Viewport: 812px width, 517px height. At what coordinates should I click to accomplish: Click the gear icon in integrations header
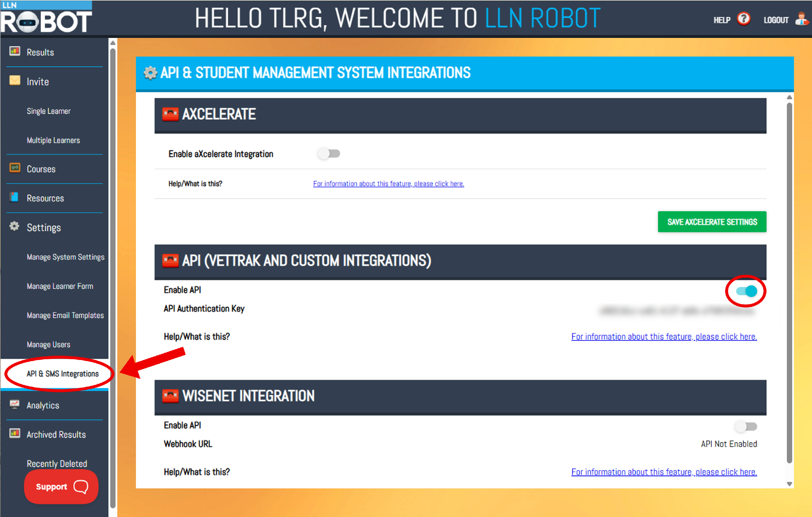click(150, 73)
